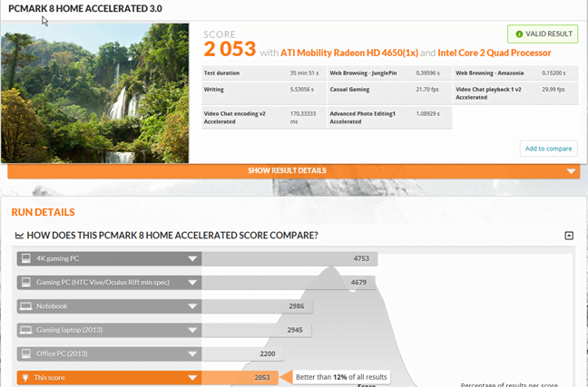The height and width of the screenshot is (387, 588).
Task: Click the Office PC (2013) monitor icon
Action: 26,353
